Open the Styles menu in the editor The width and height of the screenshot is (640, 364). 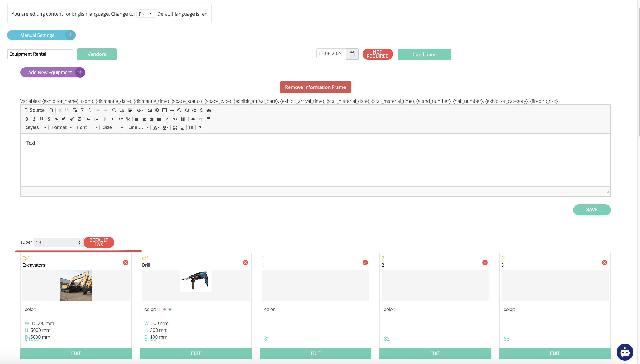(36, 127)
